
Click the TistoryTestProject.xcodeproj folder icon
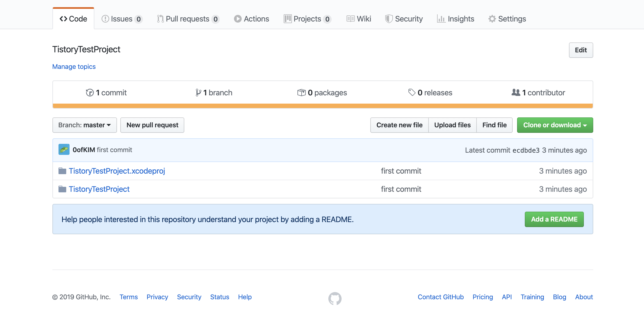(x=62, y=171)
